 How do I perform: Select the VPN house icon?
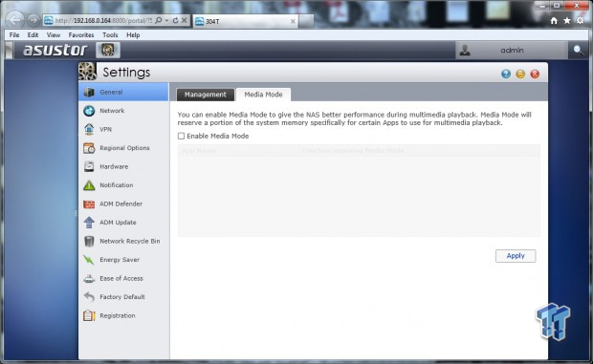89,129
